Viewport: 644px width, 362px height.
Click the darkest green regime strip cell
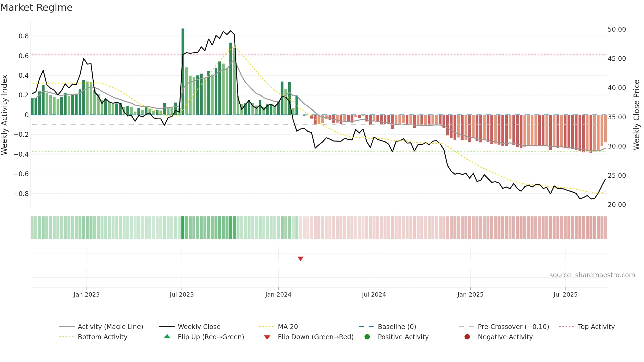click(x=183, y=228)
